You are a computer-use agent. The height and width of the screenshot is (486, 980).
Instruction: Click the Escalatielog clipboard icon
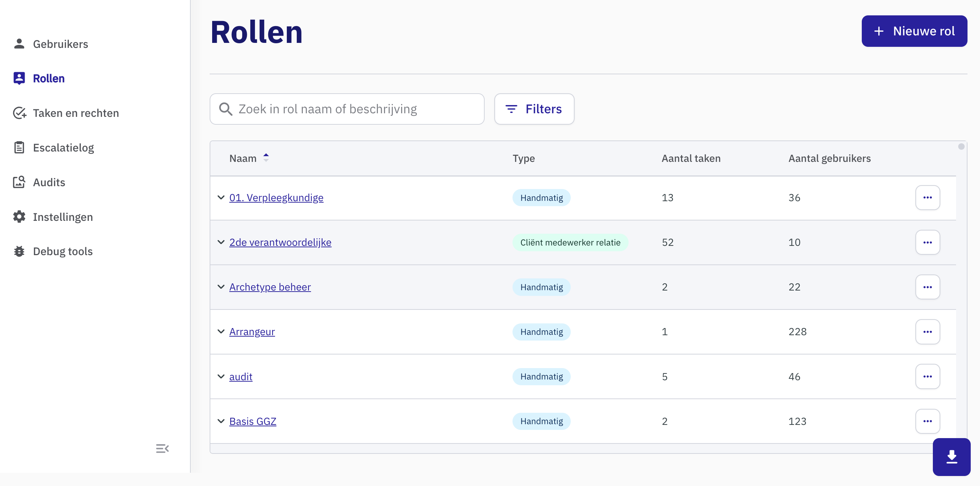pos(19,147)
